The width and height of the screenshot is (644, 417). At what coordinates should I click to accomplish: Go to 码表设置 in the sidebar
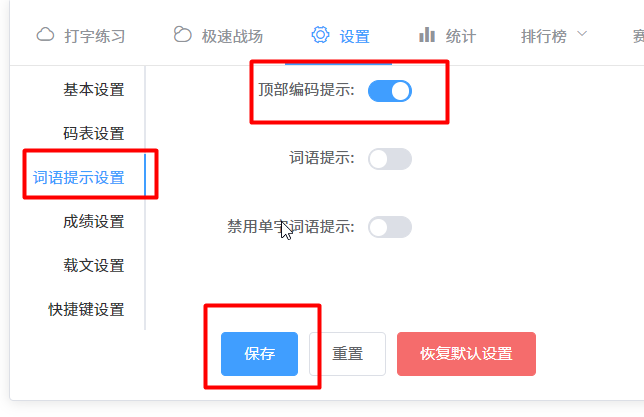coord(94,134)
